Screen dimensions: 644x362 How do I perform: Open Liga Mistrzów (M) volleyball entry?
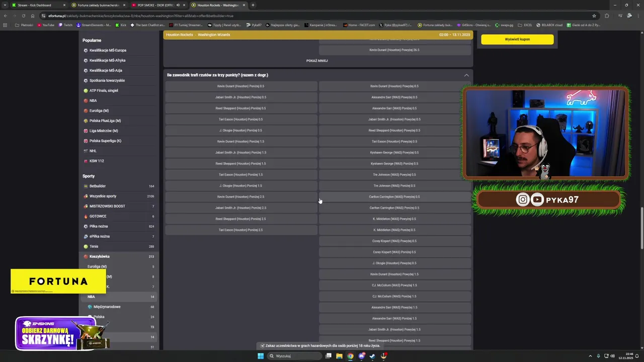tap(120, 131)
